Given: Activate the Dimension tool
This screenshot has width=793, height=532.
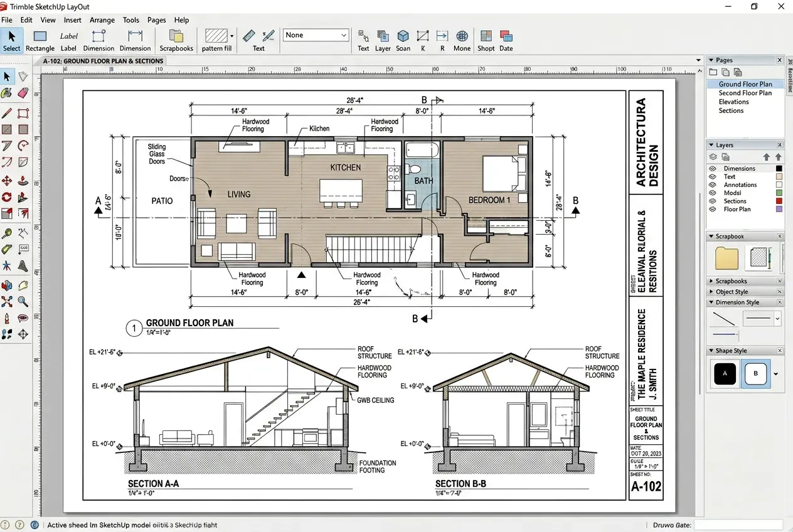Looking at the screenshot, I should pos(98,40).
